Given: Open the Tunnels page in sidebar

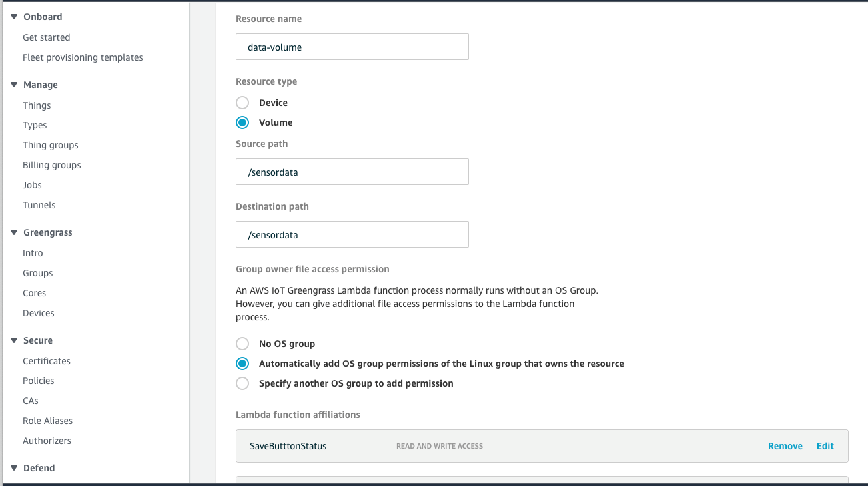Looking at the screenshot, I should (39, 205).
